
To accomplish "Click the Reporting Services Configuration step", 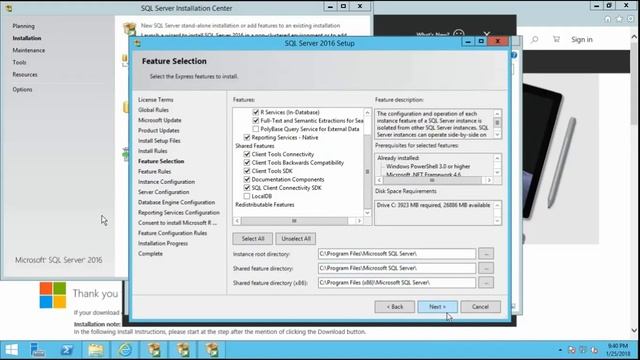I will 179,213.
